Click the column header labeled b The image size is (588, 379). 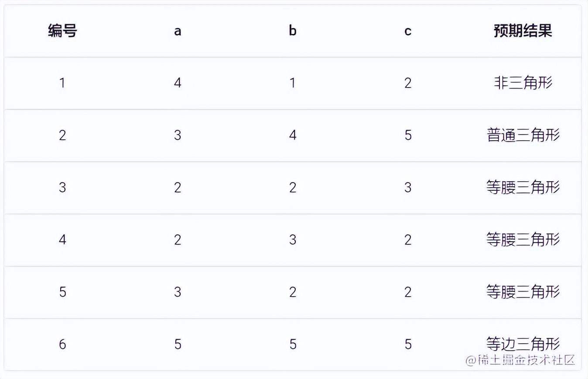tap(293, 31)
